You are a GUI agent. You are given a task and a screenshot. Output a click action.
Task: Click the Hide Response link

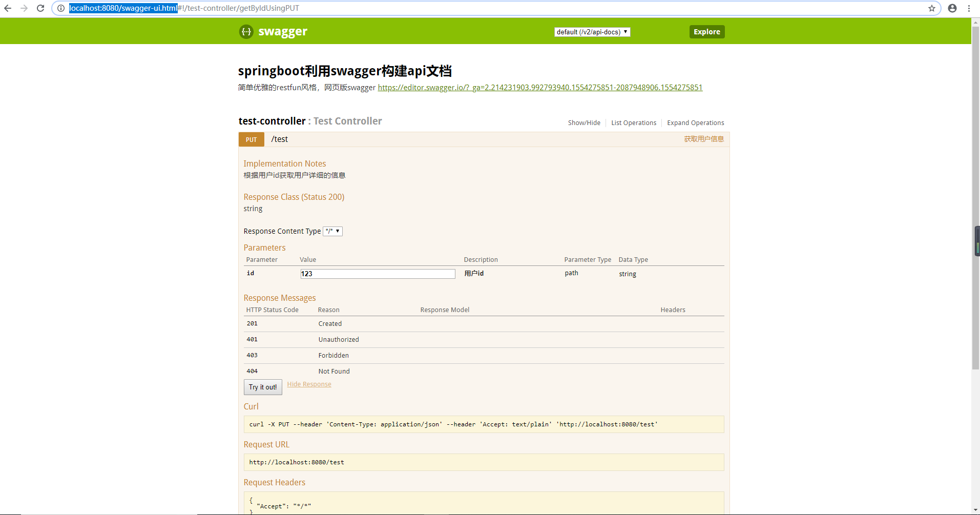point(309,384)
